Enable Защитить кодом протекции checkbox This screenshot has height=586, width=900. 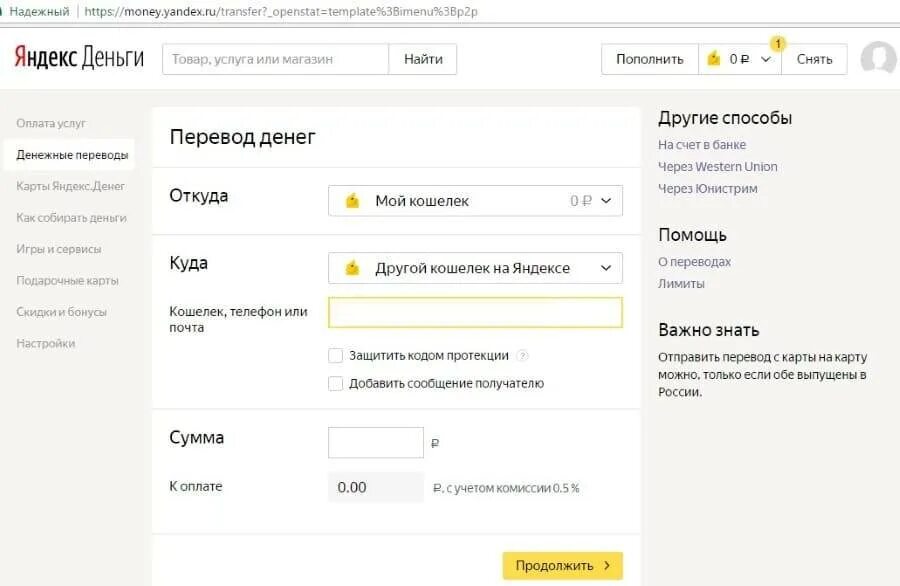coord(335,355)
